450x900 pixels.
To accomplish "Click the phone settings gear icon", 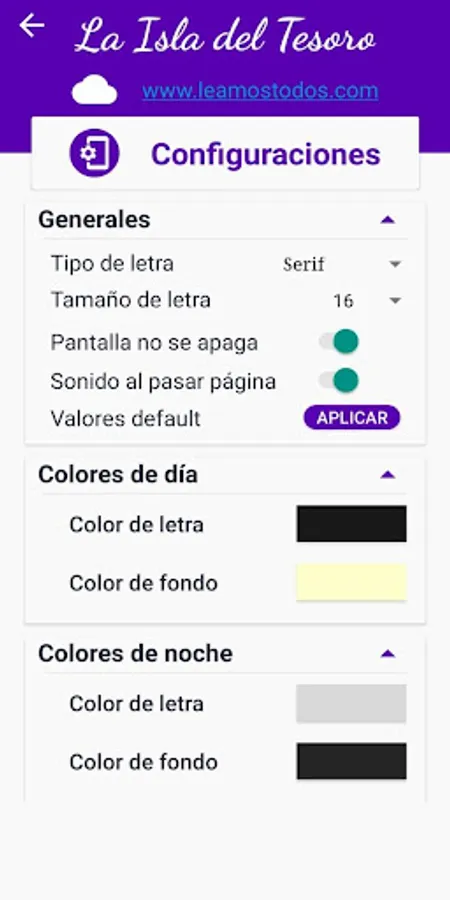I will click(x=94, y=153).
